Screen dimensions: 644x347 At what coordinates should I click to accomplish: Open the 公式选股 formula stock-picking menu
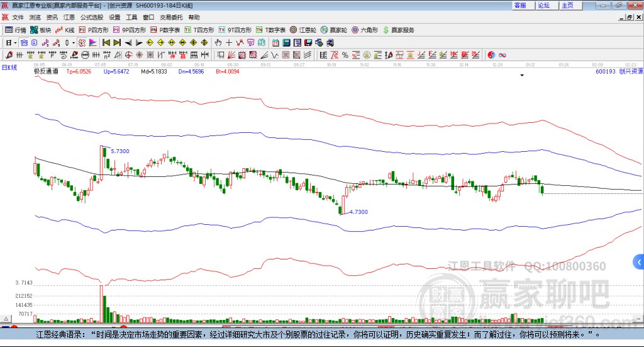[x=91, y=18]
